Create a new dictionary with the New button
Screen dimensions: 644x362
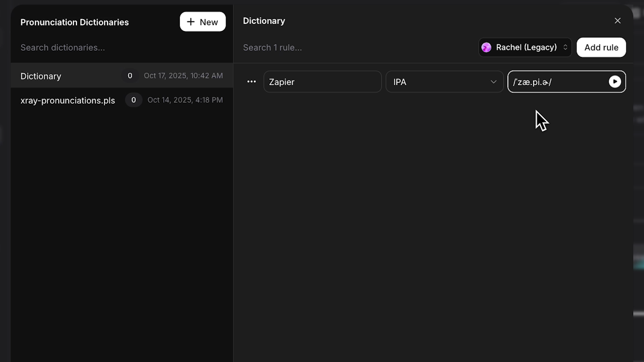click(203, 22)
